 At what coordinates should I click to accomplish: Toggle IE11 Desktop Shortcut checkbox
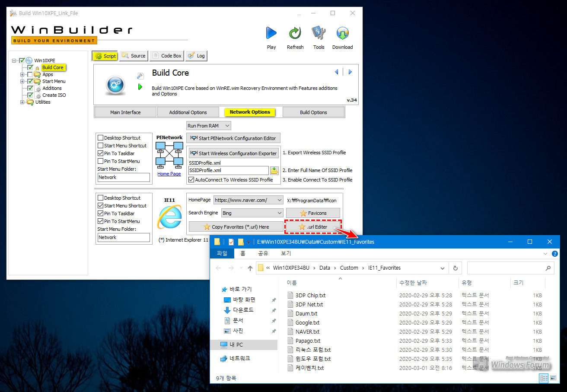coord(101,198)
